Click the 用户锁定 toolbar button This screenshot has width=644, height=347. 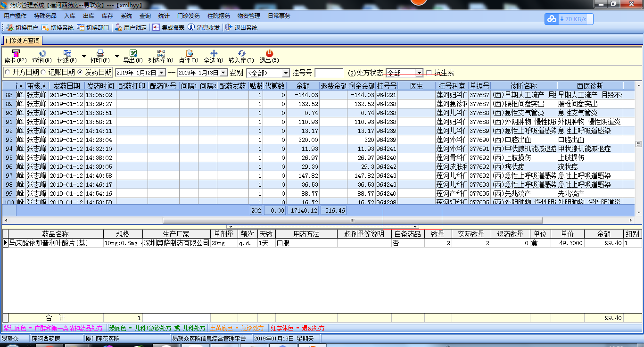pos(131,28)
